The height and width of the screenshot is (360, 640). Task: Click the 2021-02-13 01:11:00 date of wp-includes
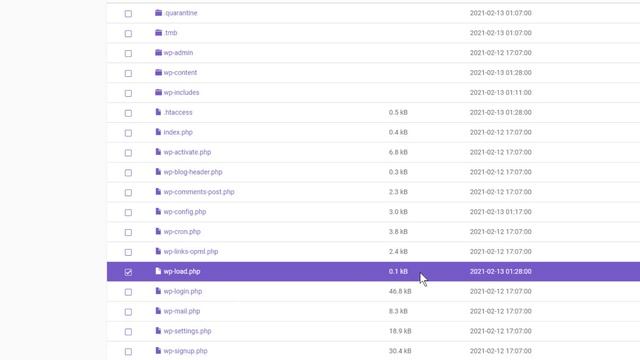tap(500, 93)
